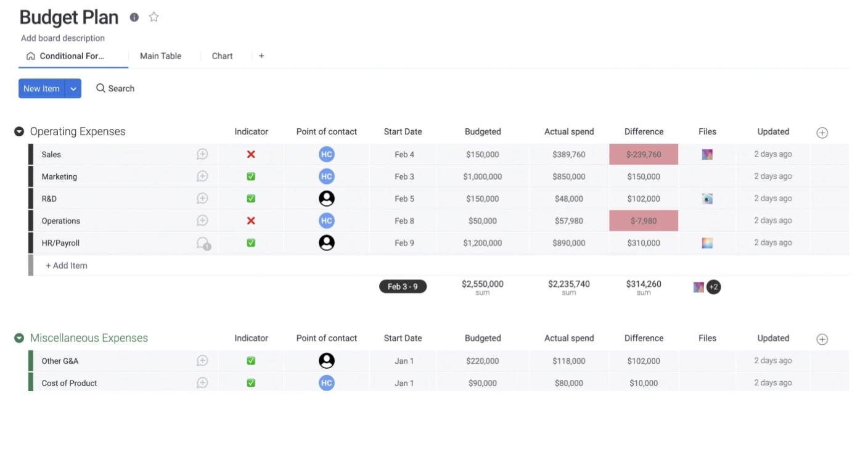The height and width of the screenshot is (449, 868).
Task: Click + Add Item in Operating Expenses
Action: [x=67, y=266]
